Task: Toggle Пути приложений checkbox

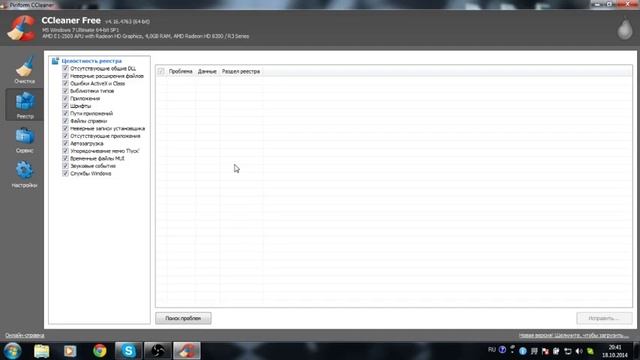Action: (x=65, y=113)
